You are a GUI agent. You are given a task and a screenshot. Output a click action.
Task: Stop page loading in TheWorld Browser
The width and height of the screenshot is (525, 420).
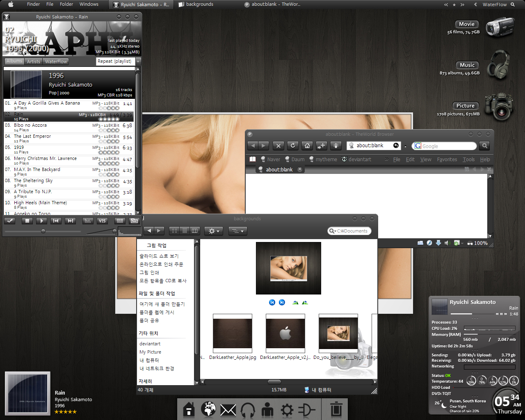coord(278,146)
